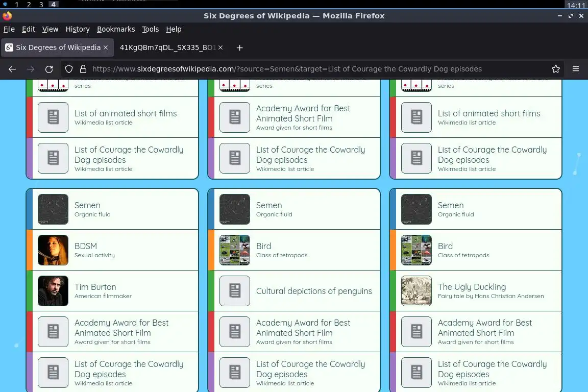Click document icon for Cultural depictions of penguins
The height and width of the screenshot is (392, 588).
click(x=235, y=291)
